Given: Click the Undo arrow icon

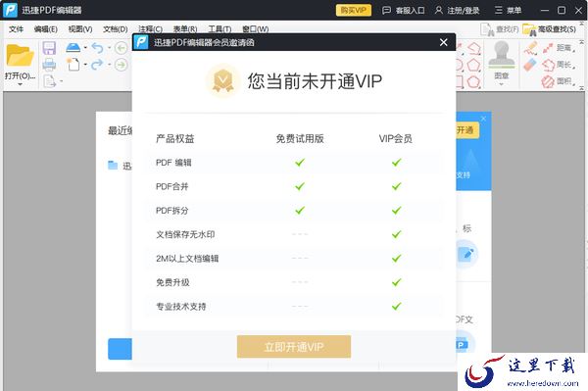Looking at the screenshot, I should 97,48.
